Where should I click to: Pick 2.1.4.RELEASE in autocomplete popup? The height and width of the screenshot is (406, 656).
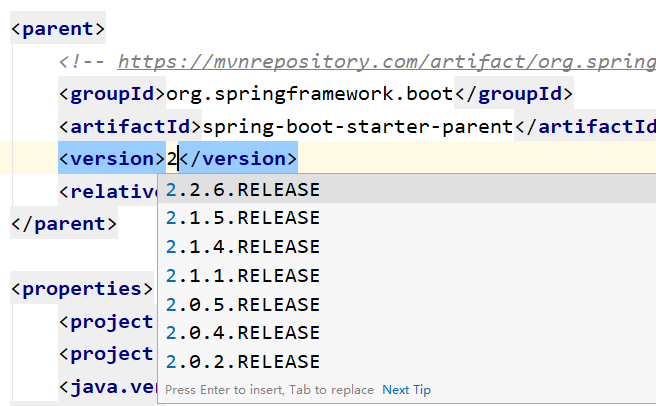pyautogui.click(x=407, y=247)
